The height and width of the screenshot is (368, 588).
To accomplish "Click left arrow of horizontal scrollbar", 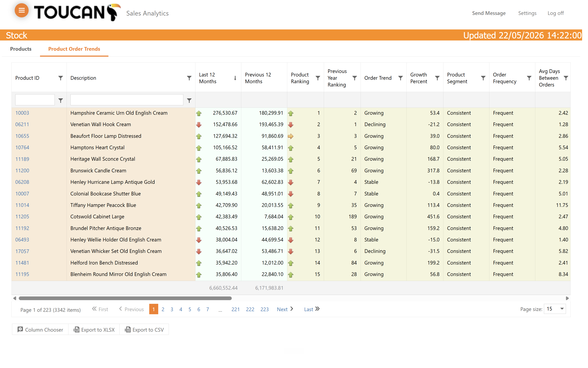I will coord(14,298).
